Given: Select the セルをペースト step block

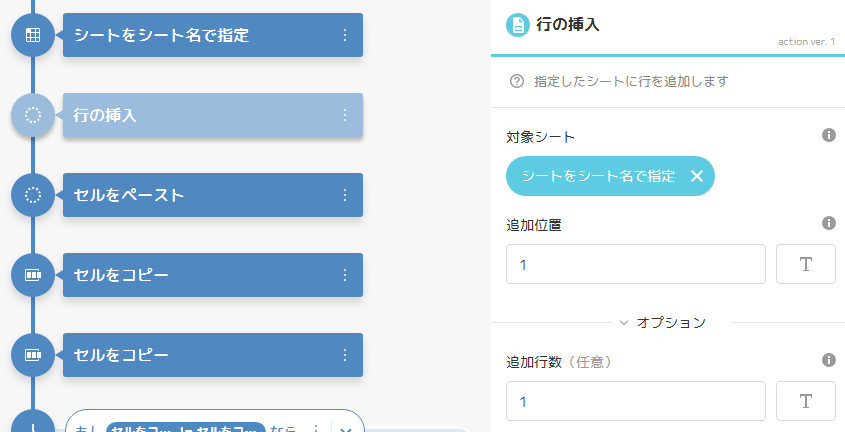Looking at the screenshot, I should [x=200, y=195].
